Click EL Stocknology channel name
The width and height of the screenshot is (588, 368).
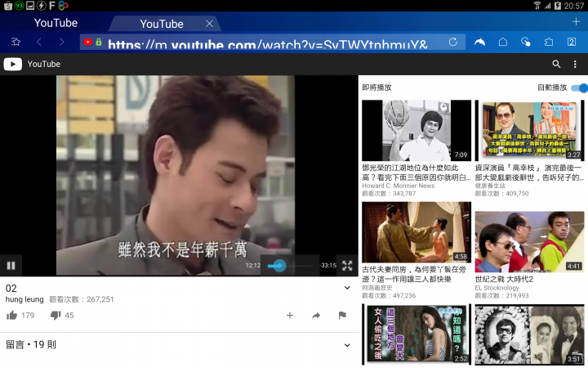pyautogui.click(x=497, y=288)
